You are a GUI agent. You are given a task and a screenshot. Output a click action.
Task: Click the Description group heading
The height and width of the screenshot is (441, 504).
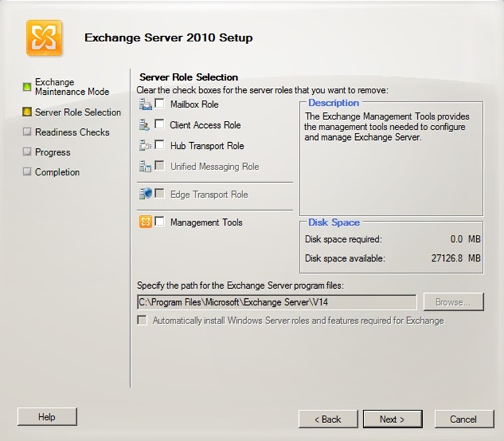(x=334, y=103)
